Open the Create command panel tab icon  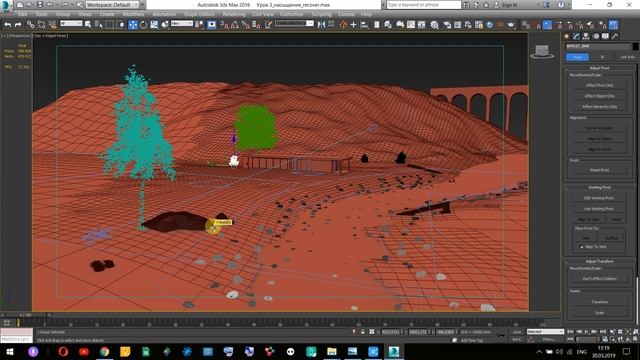click(x=567, y=36)
